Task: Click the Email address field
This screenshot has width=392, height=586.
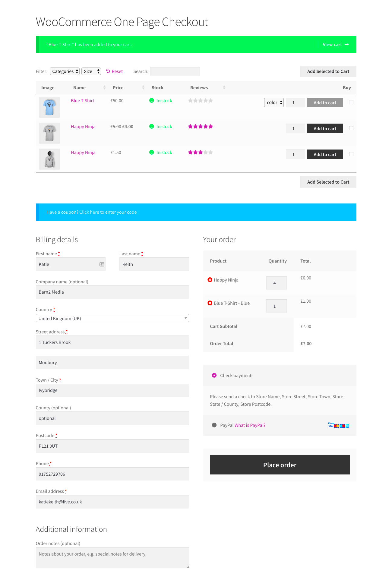Action: (x=112, y=502)
